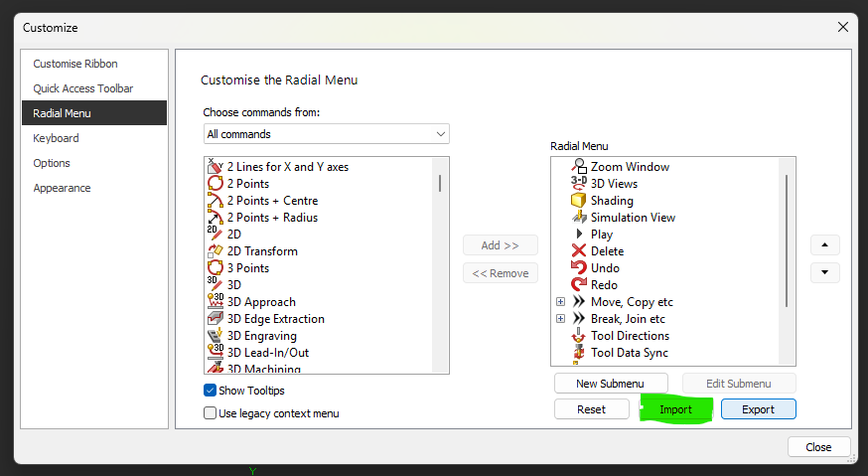The image size is (868, 476).
Task: Select the 3D Views icon
Action: coord(580,184)
